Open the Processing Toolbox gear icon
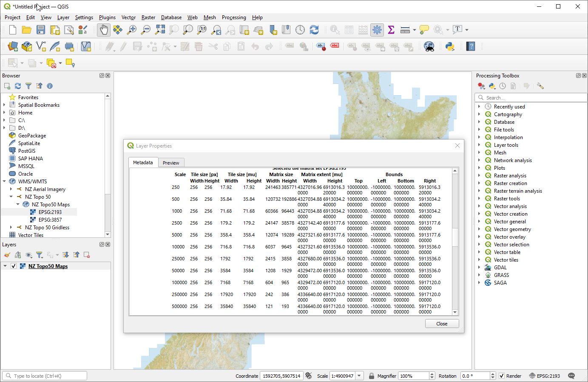Screen dimensions: 588x382 377,30
